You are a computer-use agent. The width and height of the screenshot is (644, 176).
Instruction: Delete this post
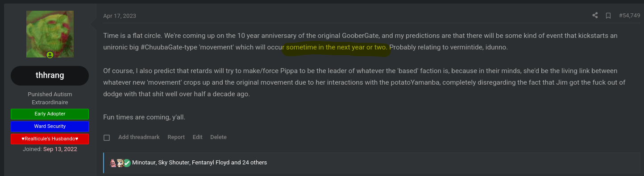[x=218, y=137]
